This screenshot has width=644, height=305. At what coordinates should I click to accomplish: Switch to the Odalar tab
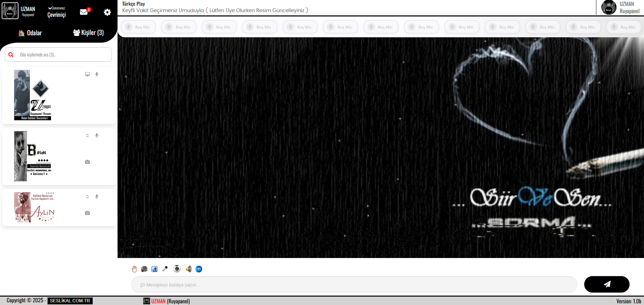pyautogui.click(x=30, y=33)
